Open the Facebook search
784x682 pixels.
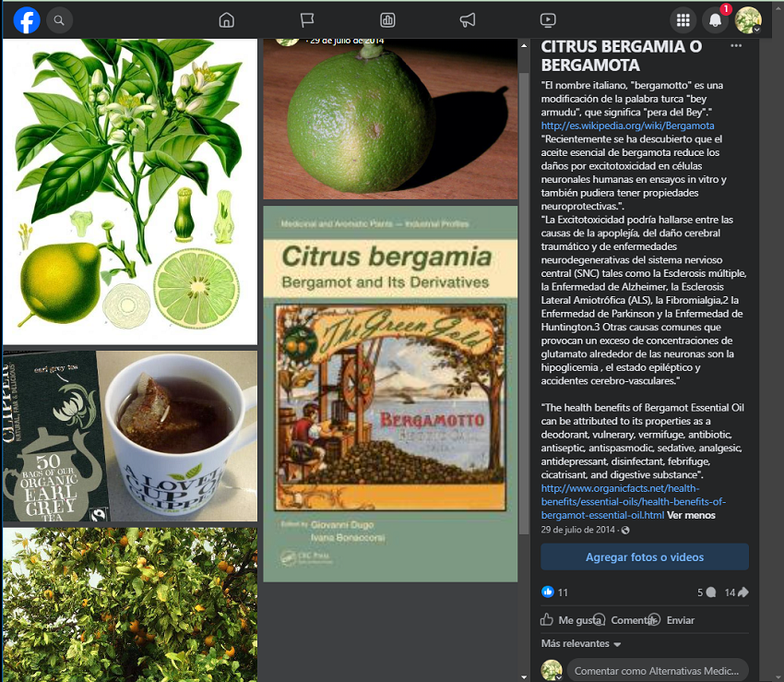59,19
